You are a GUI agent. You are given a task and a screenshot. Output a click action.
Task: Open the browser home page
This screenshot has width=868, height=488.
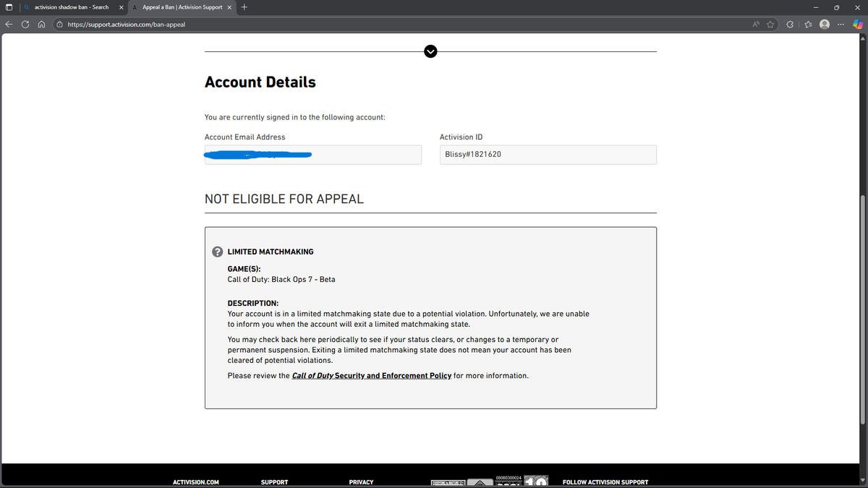click(41, 25)
